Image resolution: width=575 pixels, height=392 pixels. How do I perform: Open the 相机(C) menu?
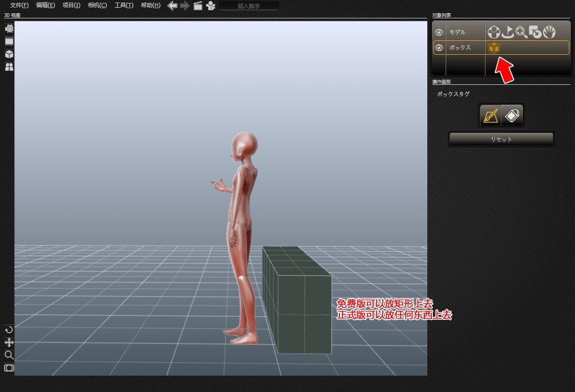(x=97, y=5)
